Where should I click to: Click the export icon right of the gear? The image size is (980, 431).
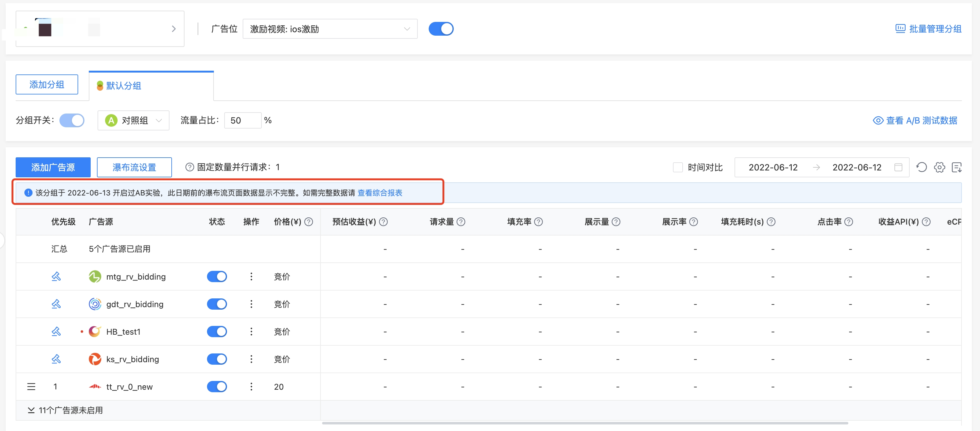pyautogui.click(x=957, y=167)
